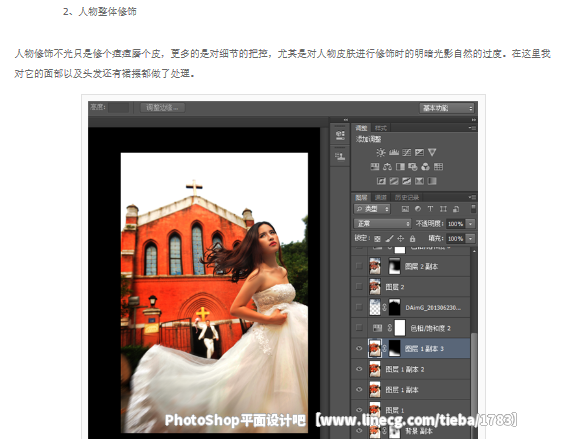Viewport: 573px width, 439px height.
Task: Click the 填充 100% field
Action: pos(456,239)
